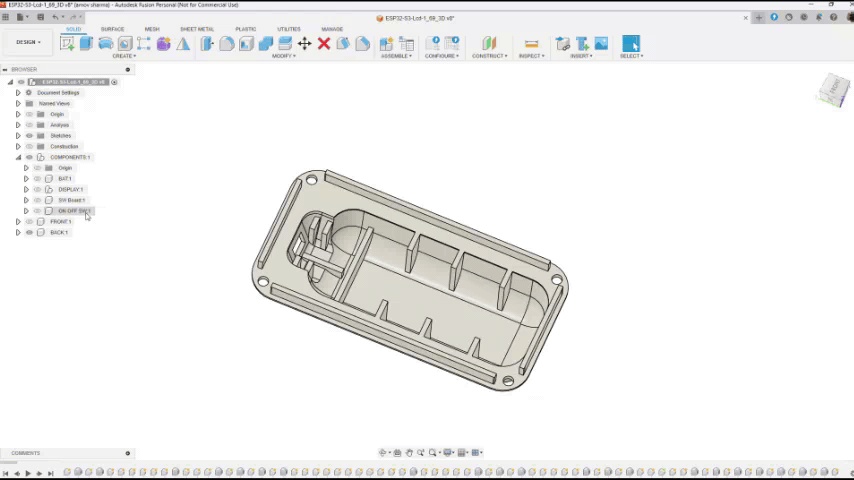Screen dimensions: 854x480
Task: Switch to the MESH tab
Action: (x=152, y=29)
